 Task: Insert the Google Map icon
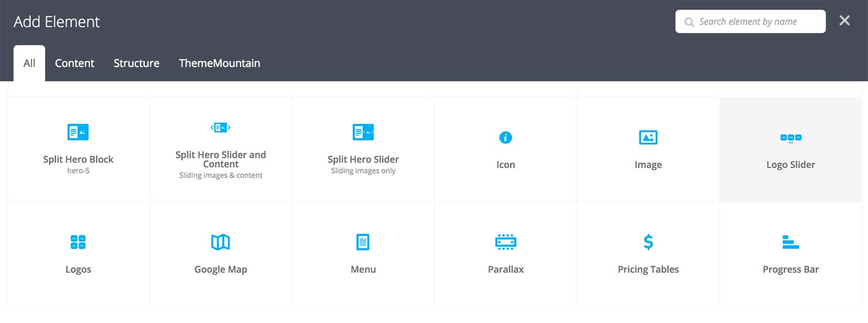[220, 242]
